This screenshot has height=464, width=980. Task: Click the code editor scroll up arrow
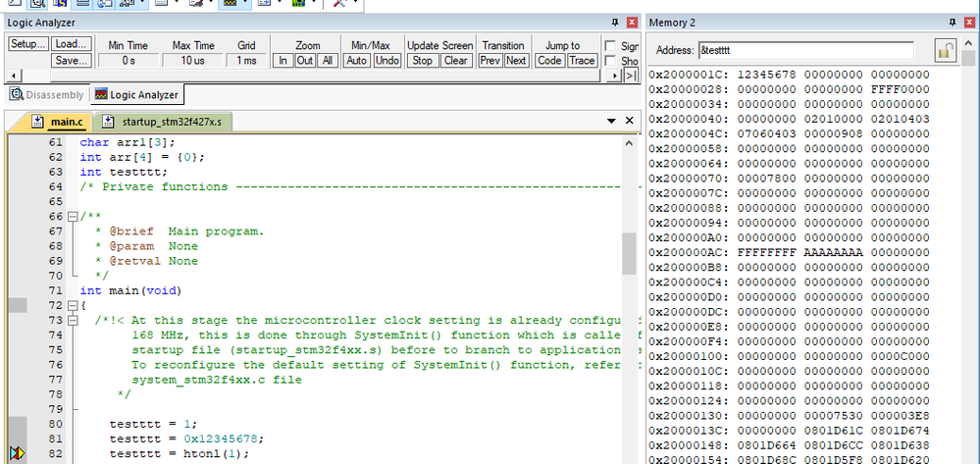[630, 143]
